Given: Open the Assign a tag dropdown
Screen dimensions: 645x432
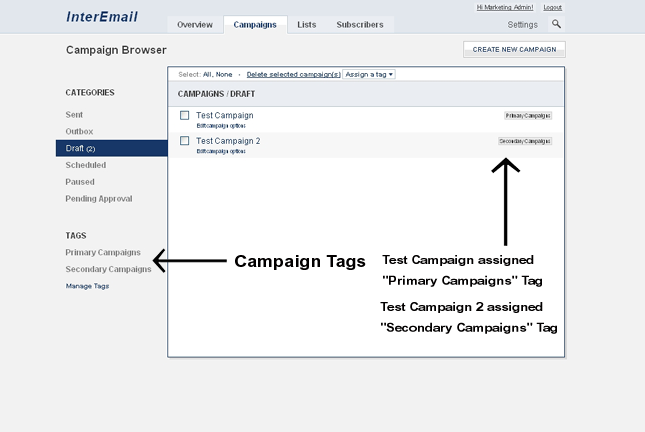Looking at the screenshot, I should click(370, 74).
